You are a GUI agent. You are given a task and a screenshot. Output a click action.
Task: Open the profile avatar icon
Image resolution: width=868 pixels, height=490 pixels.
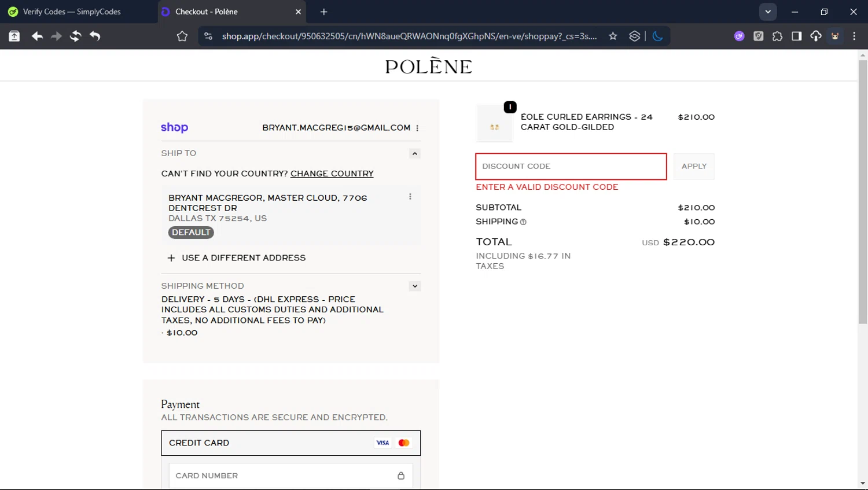coord(835,36)
